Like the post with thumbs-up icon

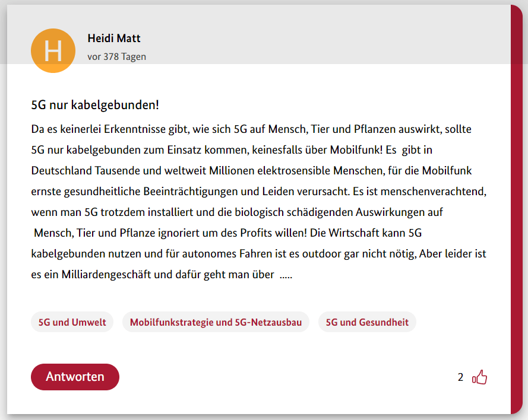[x=479, y=377]
